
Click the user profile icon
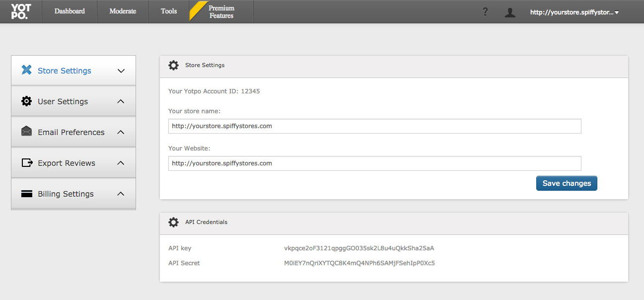[x=509, y=12]
